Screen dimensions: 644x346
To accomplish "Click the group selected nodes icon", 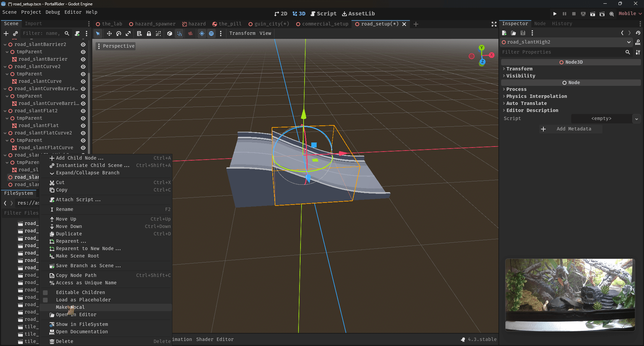I will pyautogui.click(x=158, y=34).
